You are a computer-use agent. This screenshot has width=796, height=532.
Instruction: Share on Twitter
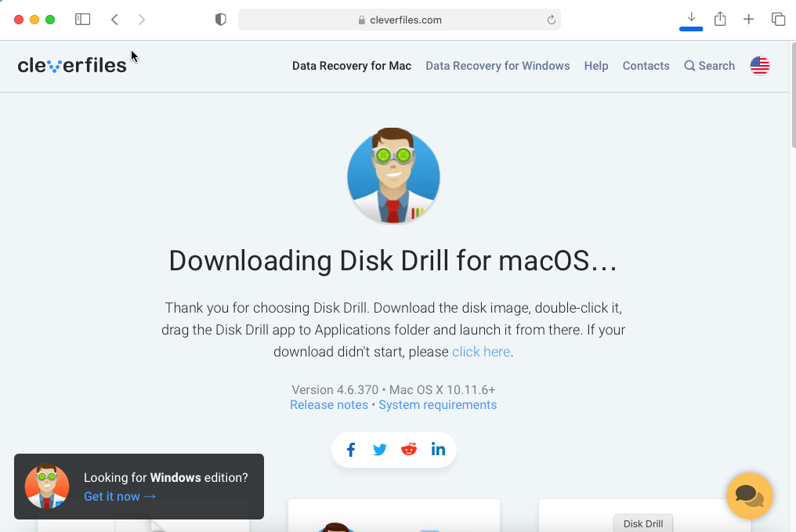pos(380,450)
